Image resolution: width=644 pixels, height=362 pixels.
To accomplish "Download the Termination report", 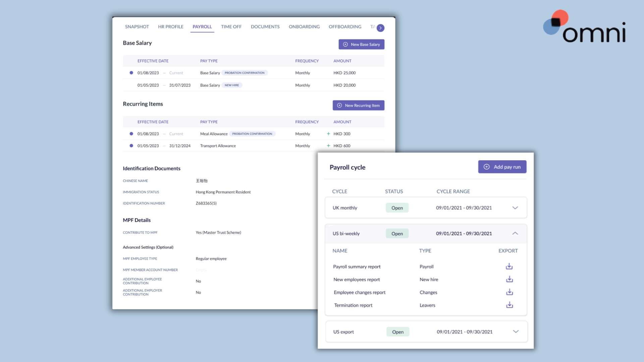I will (509, 305).
